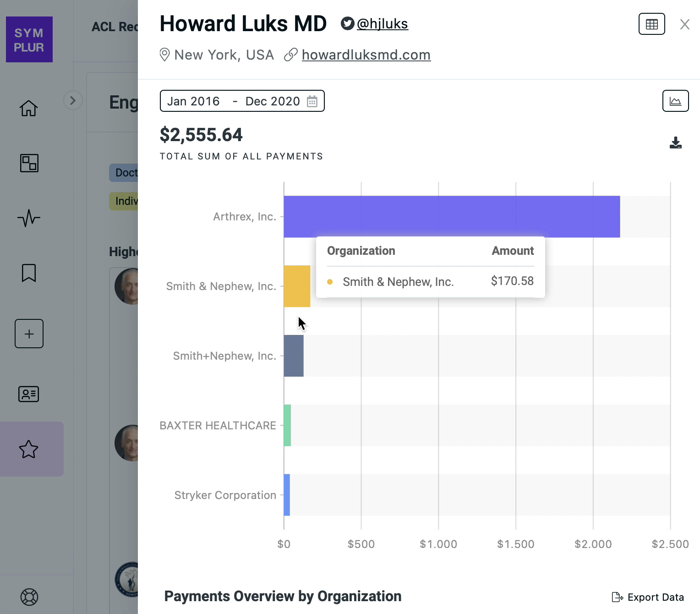Switch to area chart view icon
Viewport: 700px width, 614px height.
[676, 101]
